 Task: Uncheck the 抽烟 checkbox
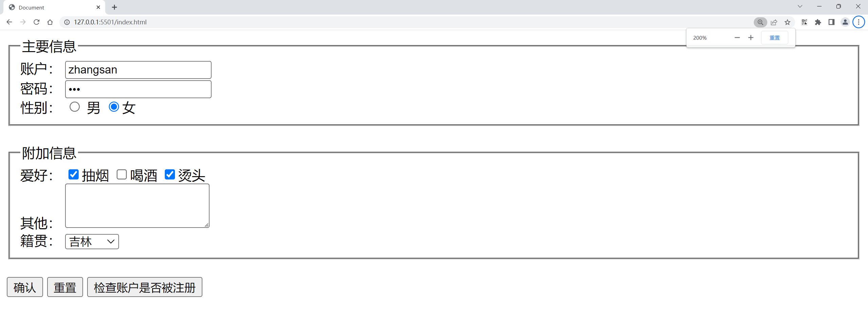[x=74, y=174]
